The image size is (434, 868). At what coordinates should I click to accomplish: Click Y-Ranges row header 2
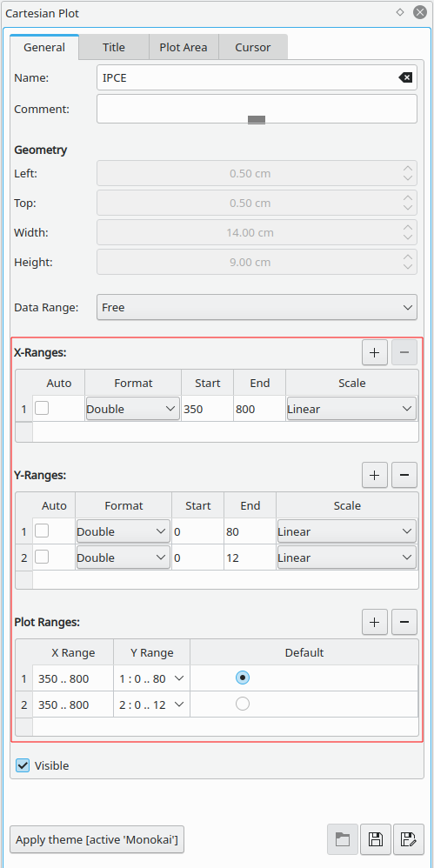[23, 558]
